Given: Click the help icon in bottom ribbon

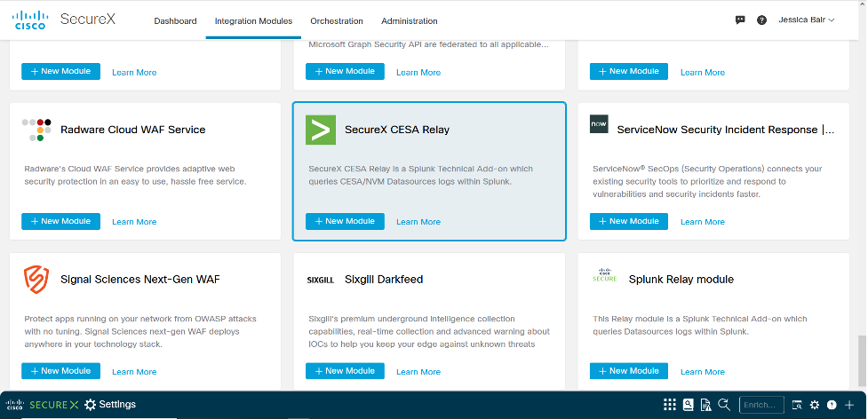Looking at the screenshot, I should (x=832, y=405).
